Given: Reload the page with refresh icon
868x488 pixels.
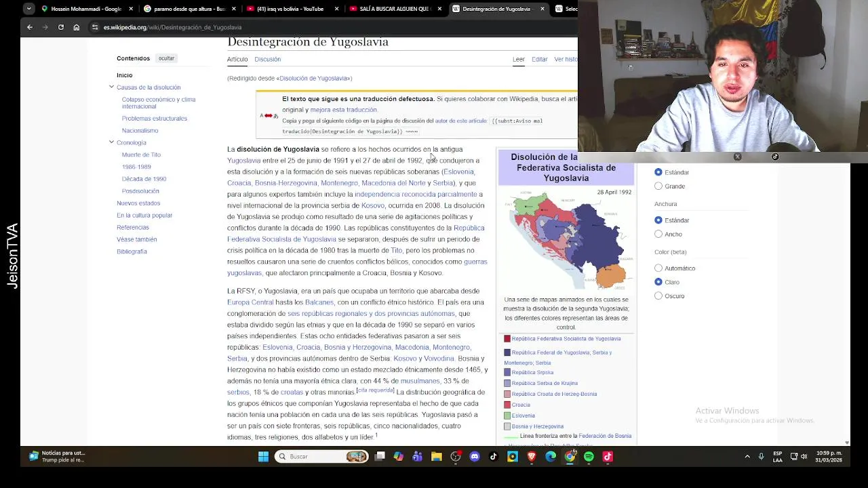Looking at the screenshot, I should coord(61,27).
